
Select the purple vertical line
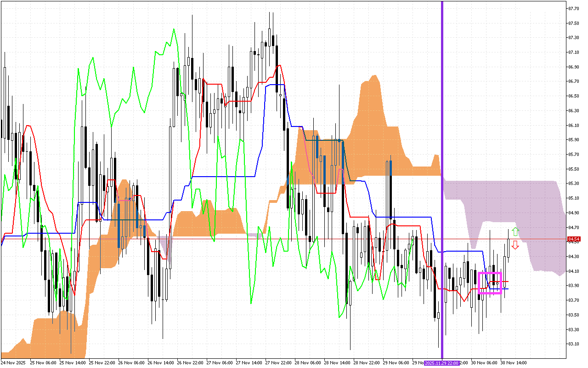point(442,138)
